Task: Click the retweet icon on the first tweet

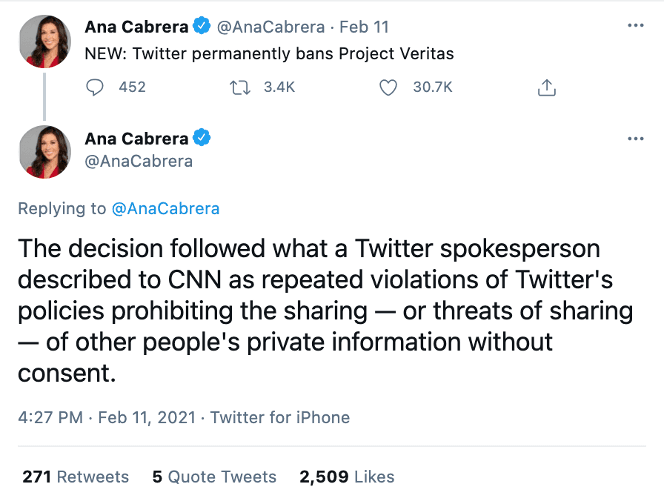Action: coord(240,88)
